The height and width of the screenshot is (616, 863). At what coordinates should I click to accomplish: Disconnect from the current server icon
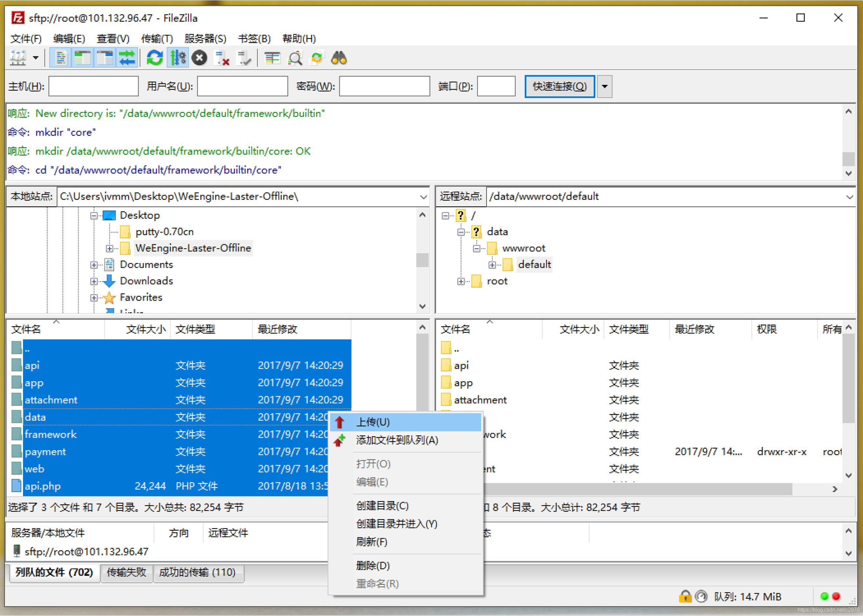tap(222, 58)
